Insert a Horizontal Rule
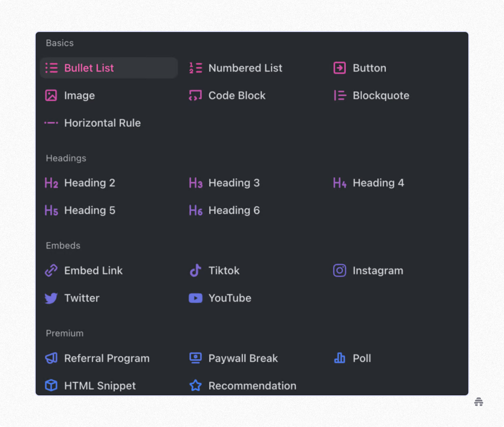Image resolution: width=504 pixels, height=427 pixels. pos(102,123)
